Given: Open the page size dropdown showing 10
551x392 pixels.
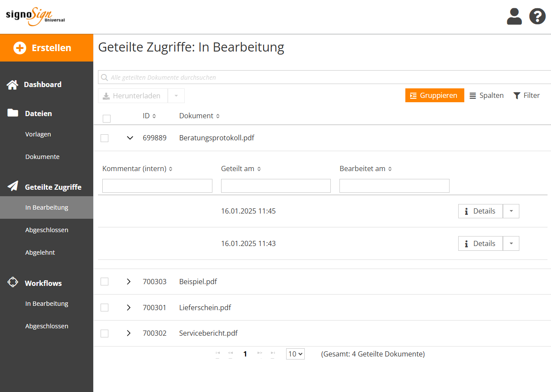Looking at the screenshot, I should tap(295, 354).
